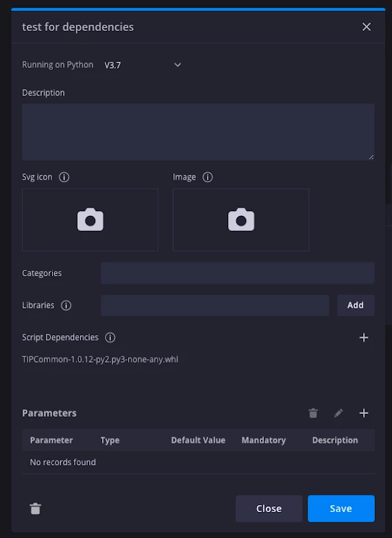Upload an Svg icon via camera box

coord(90,219)
